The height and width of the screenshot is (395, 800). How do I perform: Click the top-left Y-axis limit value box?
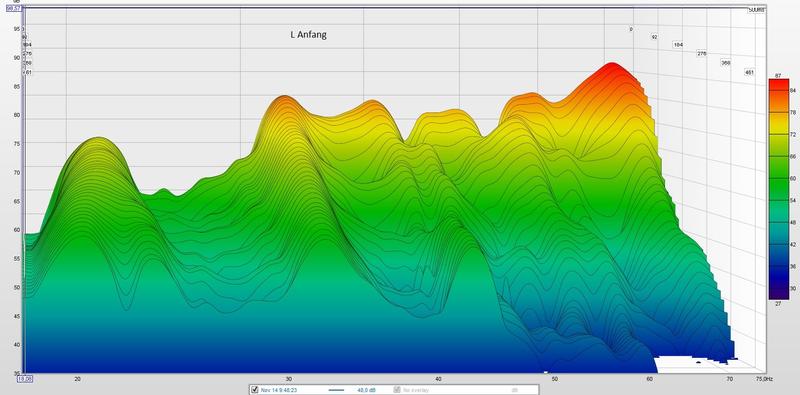pos(14,8)
